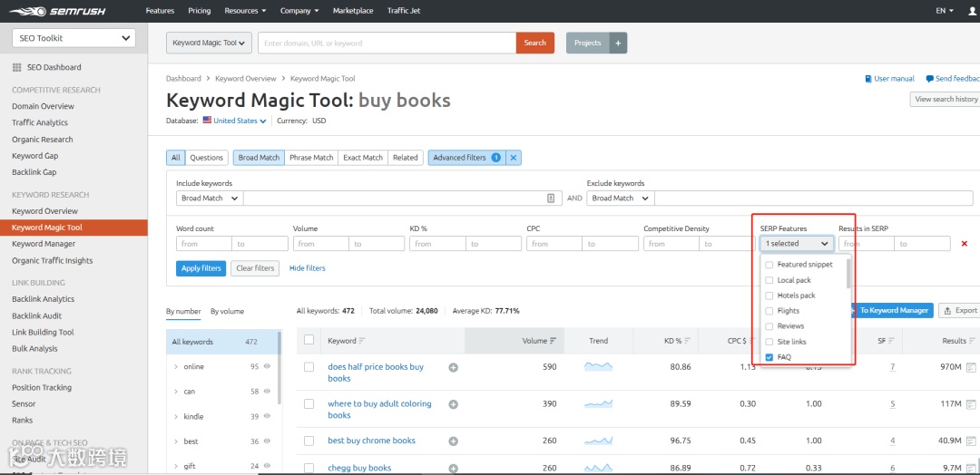Click the domain, URL or keyword search field
This screenshot has height=475, width=980.
pos(387,44)
